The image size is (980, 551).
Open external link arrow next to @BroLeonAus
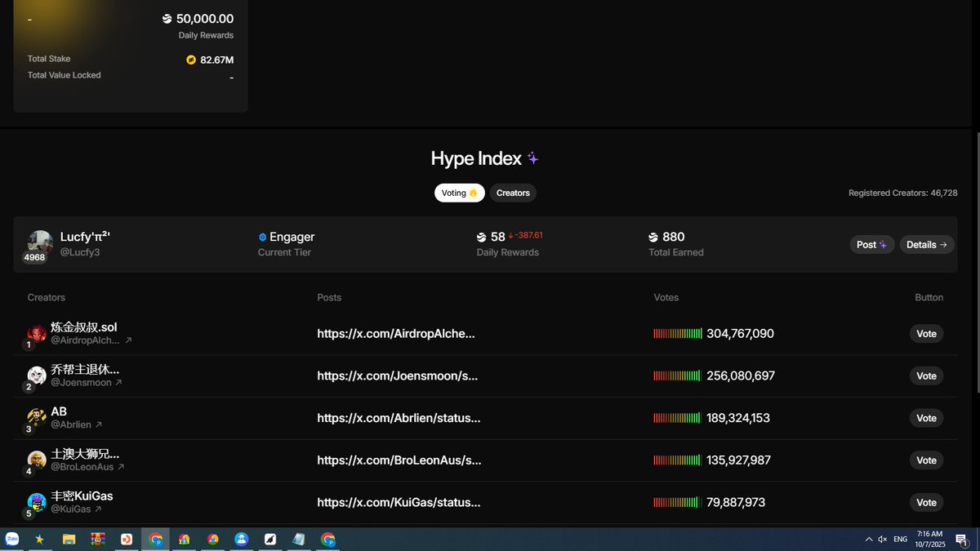tap(121, 467)
